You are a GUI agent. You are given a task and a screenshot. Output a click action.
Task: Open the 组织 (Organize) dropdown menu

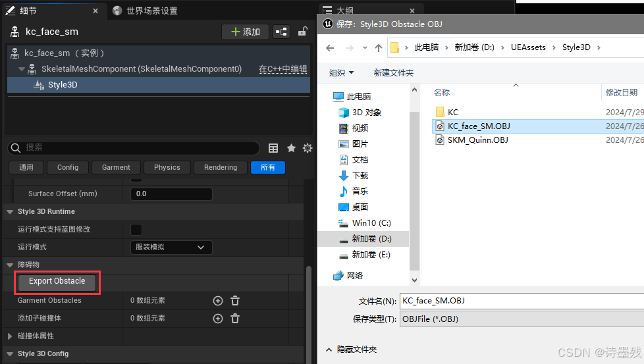click(341, 72)
